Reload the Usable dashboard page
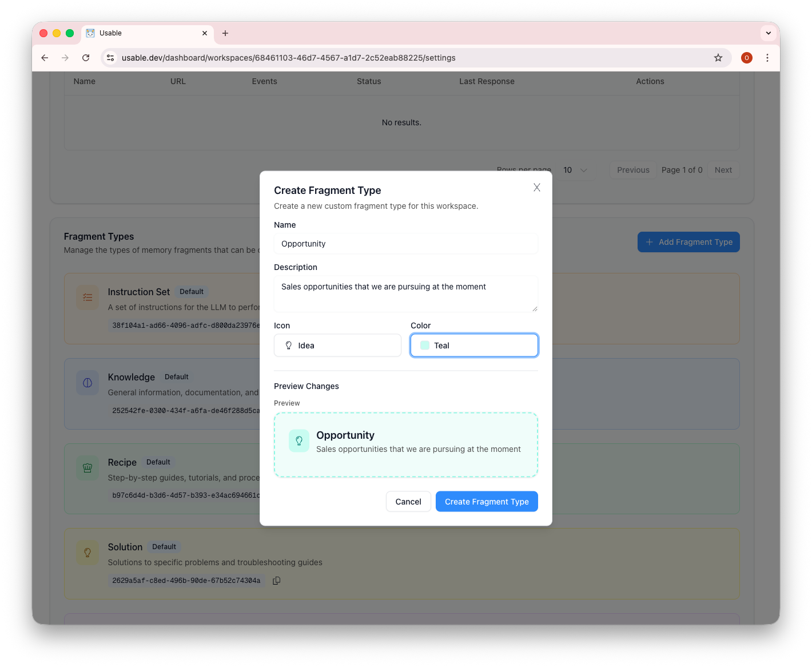The height and width of the screenshot is (667, 812). tap(86, 58)
